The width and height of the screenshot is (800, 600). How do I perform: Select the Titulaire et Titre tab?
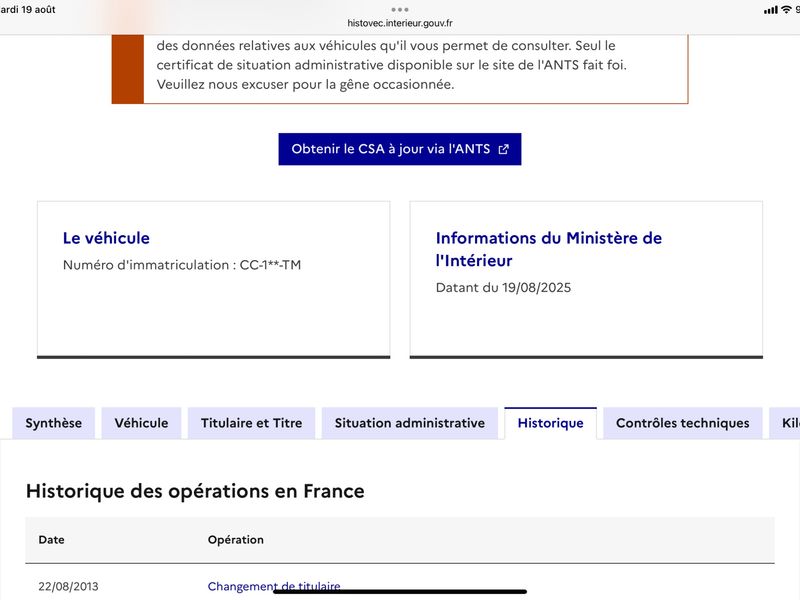coord(252,423)
